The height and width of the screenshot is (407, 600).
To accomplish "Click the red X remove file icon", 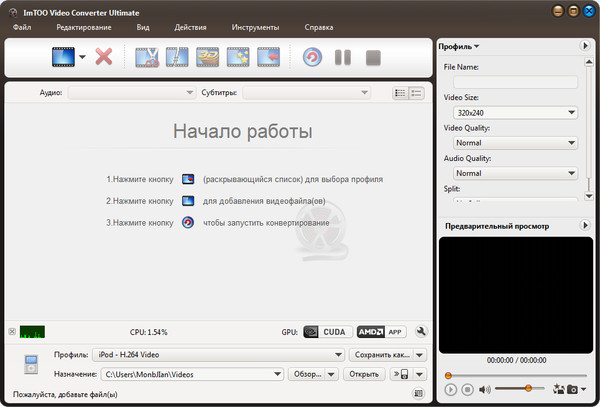I will 103,58.
